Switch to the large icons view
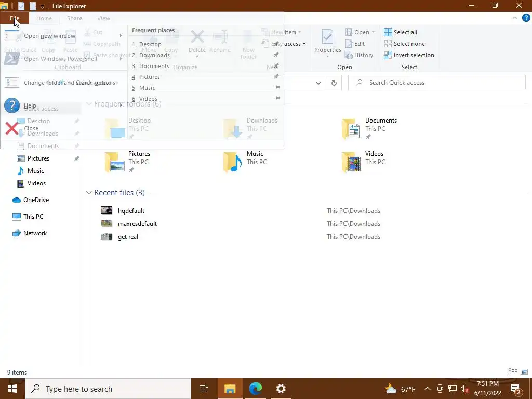Viewport: 532px width, 399px height. click(524, 372)
